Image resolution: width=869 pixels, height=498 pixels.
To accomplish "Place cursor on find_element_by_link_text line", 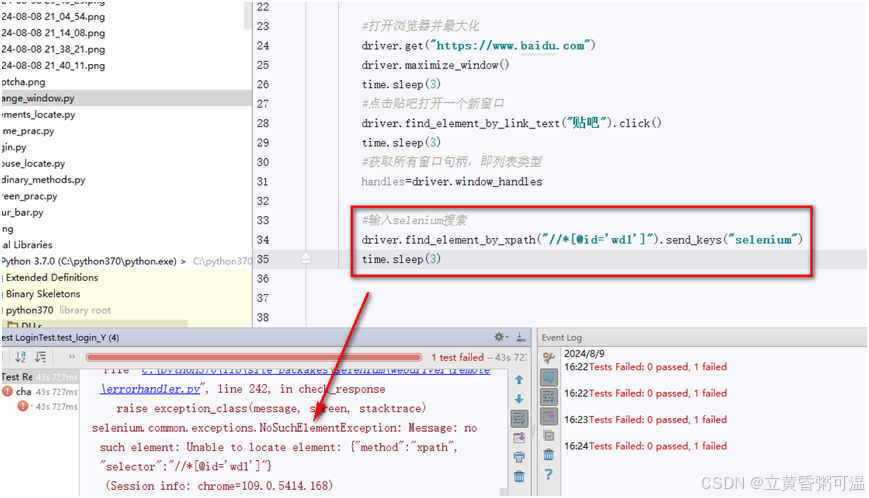I will click(x=511, y=123).
